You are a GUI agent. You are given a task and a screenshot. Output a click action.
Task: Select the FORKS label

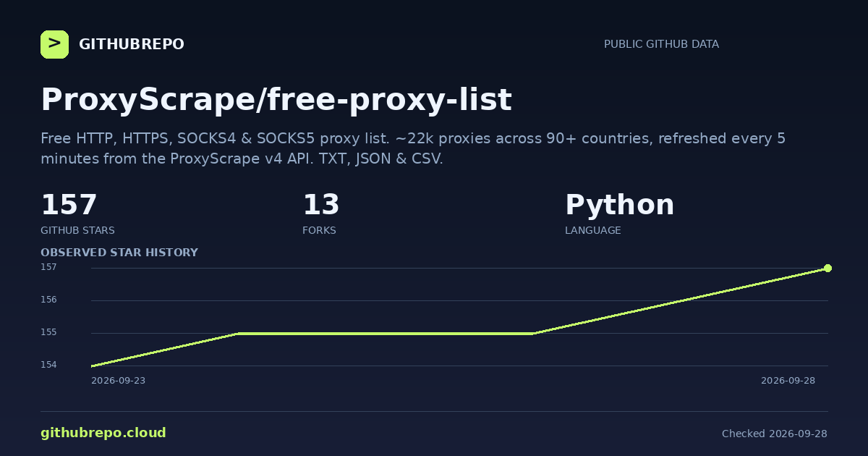tap(319, 230)
